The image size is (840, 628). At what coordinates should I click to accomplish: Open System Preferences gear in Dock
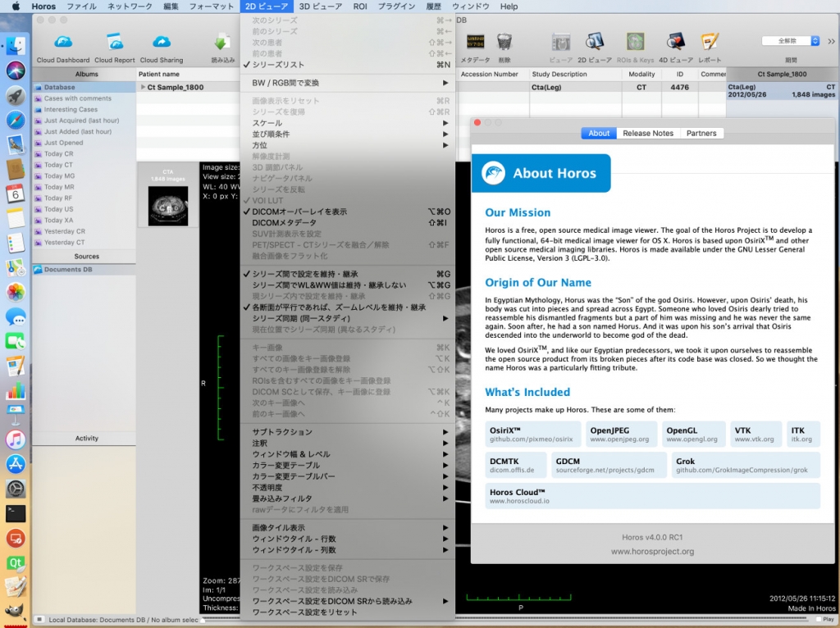(16, 489)
